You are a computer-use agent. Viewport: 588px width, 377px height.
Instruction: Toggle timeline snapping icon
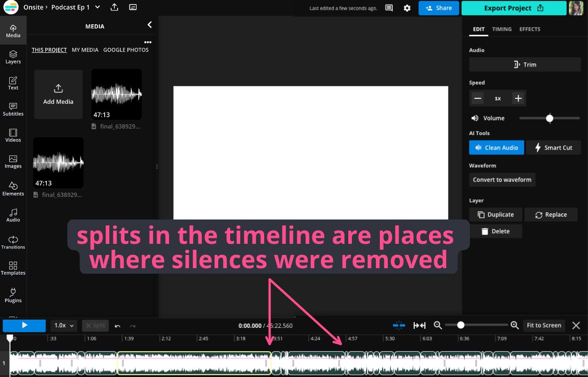399,326
